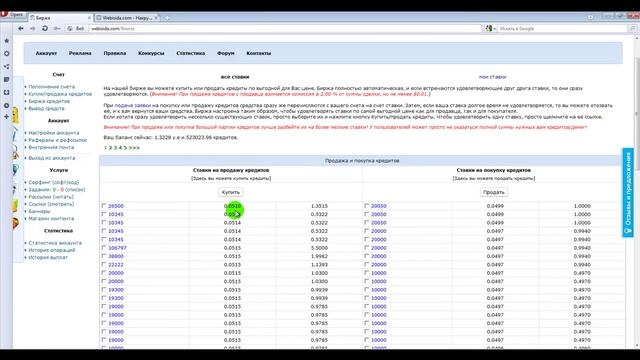Image resolution: width=640 pixels, height=360 pixels.
Task: Tick the checkbox for the 38800 offer
Action: (x=104, y=256)
